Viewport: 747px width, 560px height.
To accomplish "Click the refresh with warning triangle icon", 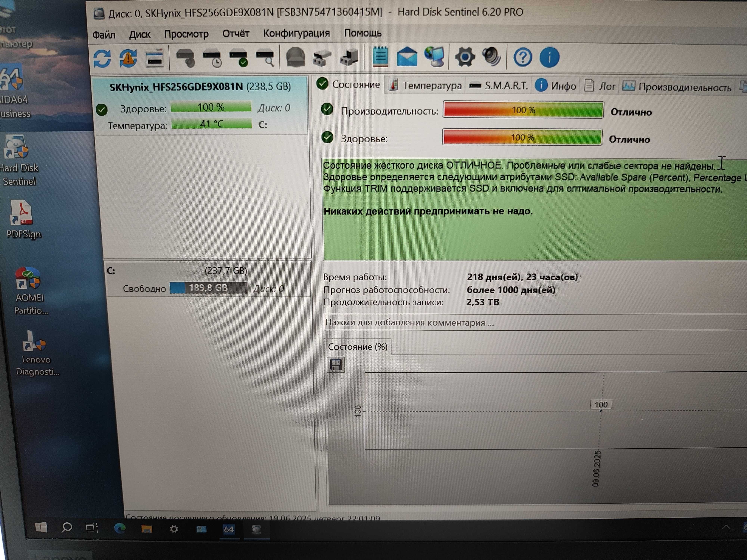I will 128,58.
